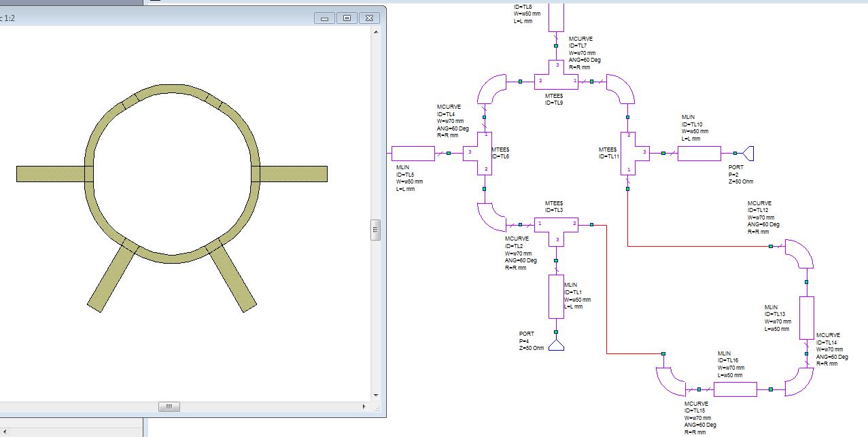The width and height of the screenshot is (868, 437).
Task: Minimize the layout view window
Action: tap(324, 18)
